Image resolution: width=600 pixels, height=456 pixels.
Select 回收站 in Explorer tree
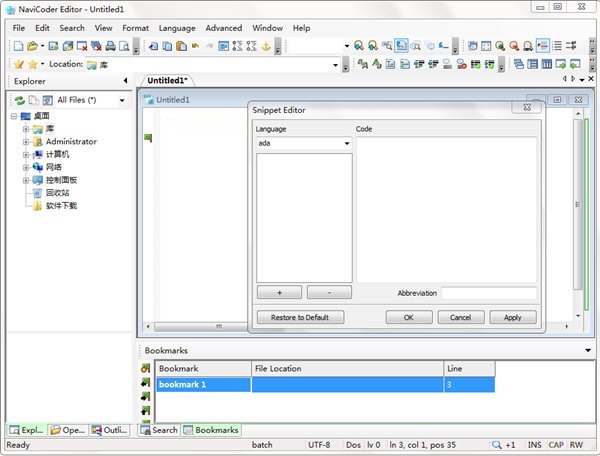57,193
